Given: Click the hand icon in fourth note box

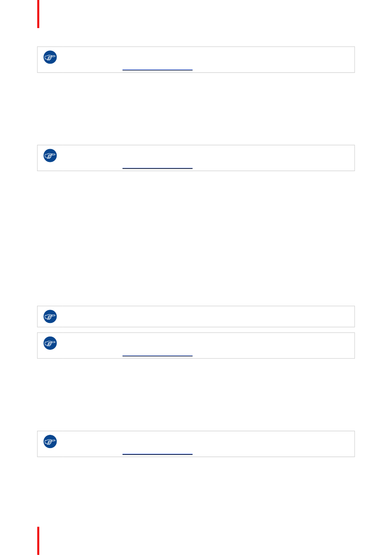Looking at the screenshot, I should (x=50, y=343).
